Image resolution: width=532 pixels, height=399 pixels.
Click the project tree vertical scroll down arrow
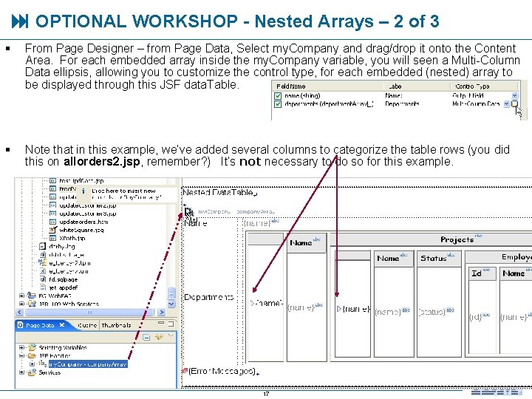(x=171, y=304)
